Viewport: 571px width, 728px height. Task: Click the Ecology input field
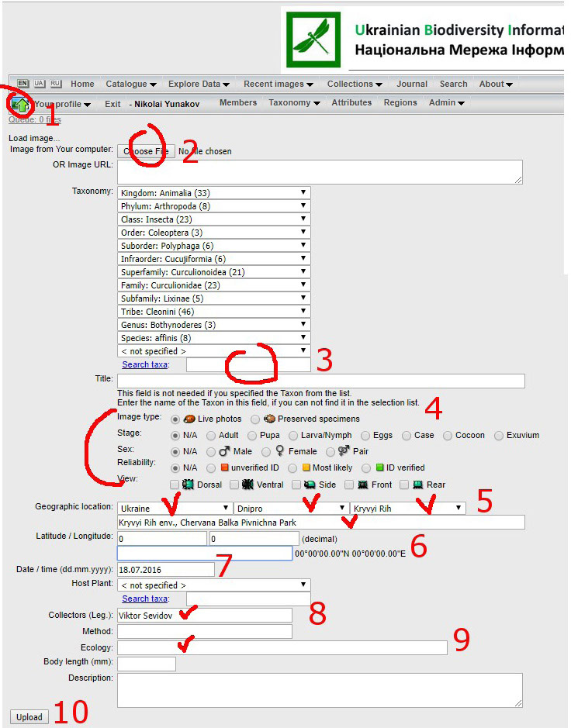coord(282,647)
